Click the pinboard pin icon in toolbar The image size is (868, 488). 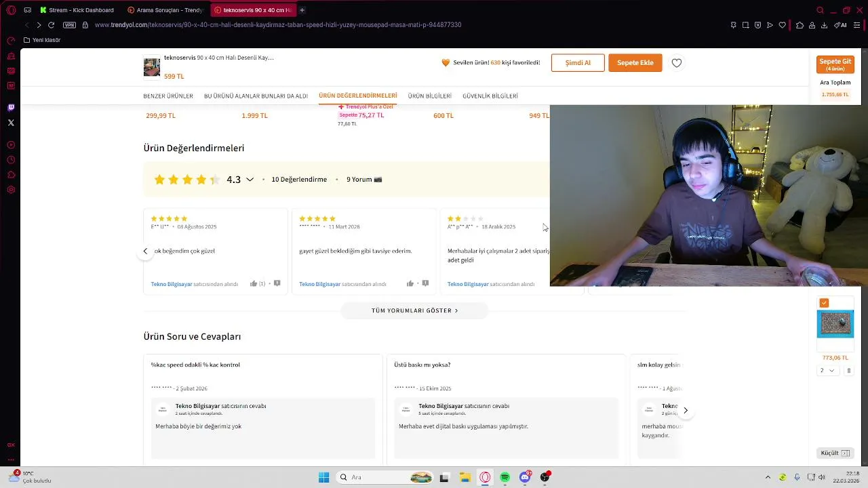733,25
